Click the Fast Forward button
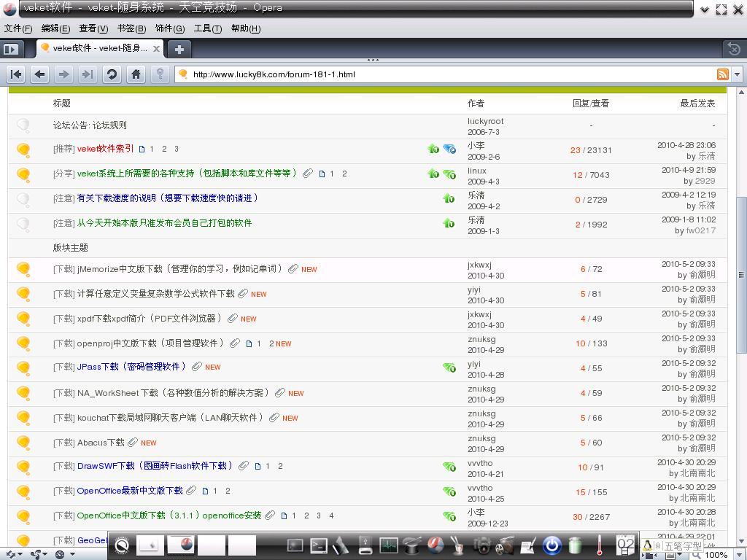Viewport: 747px width, 560px height. click(88, 74)
